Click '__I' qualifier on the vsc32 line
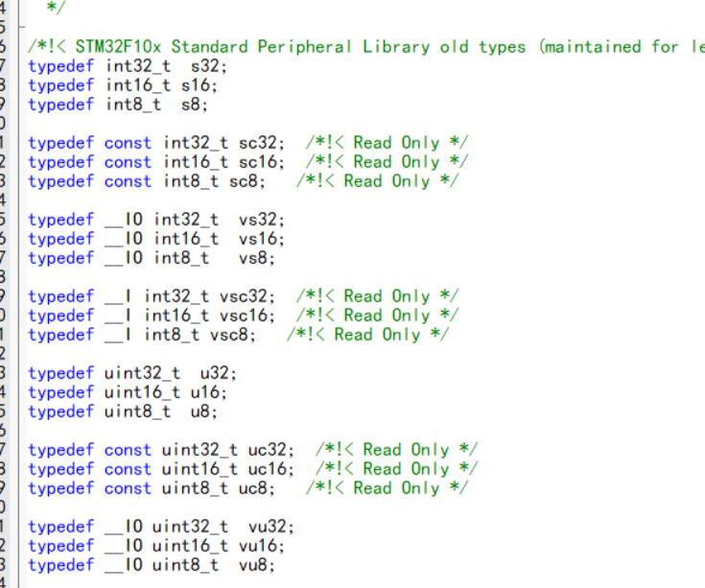Screen dimensions: 705x588 pyautogui.click(x=119, y=296)
